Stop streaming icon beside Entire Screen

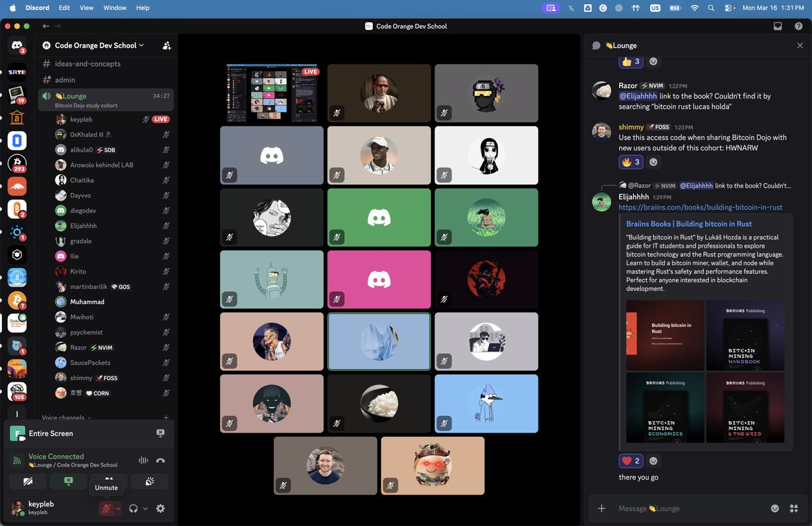(160, 433)
